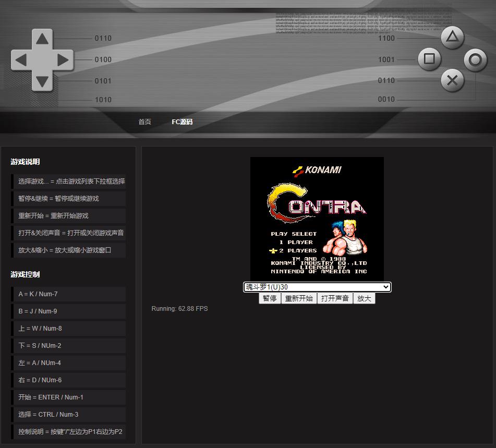496x448 pixels.
Task: Click the D-pad up arrow
Action: coord(42,39)
